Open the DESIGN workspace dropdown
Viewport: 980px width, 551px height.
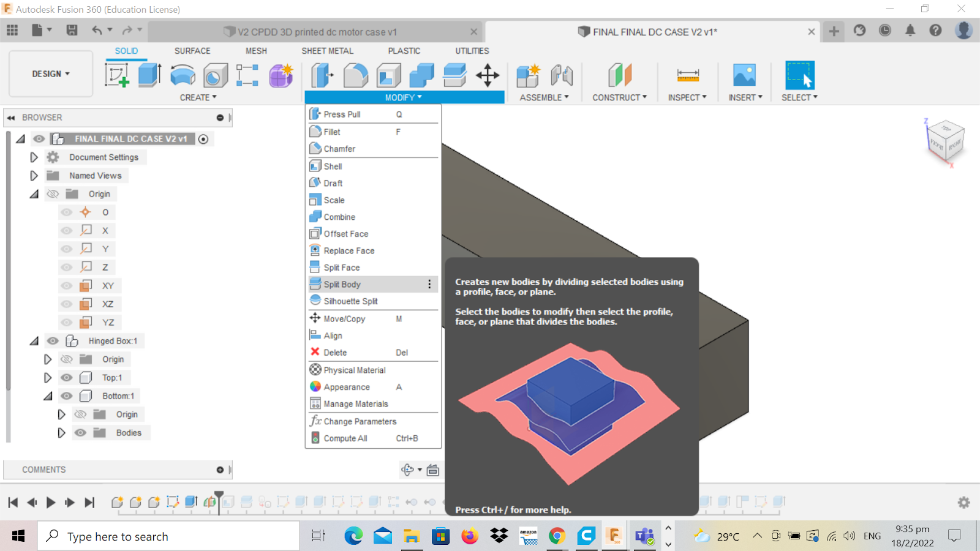[51, 74]
